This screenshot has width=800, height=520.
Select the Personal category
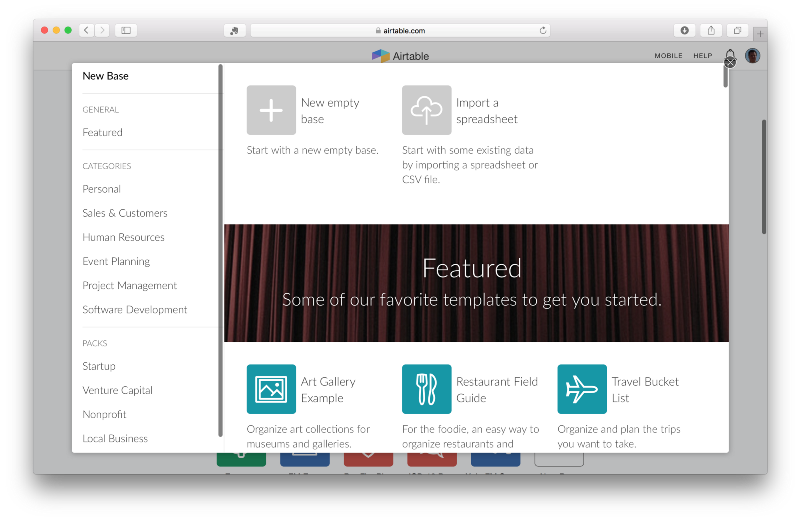[102, 189]
